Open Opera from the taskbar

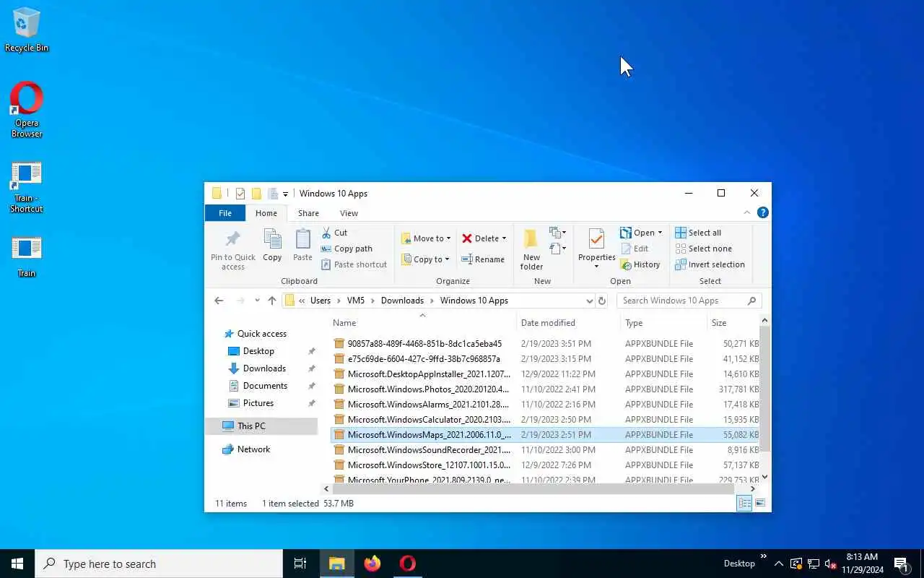408,564
